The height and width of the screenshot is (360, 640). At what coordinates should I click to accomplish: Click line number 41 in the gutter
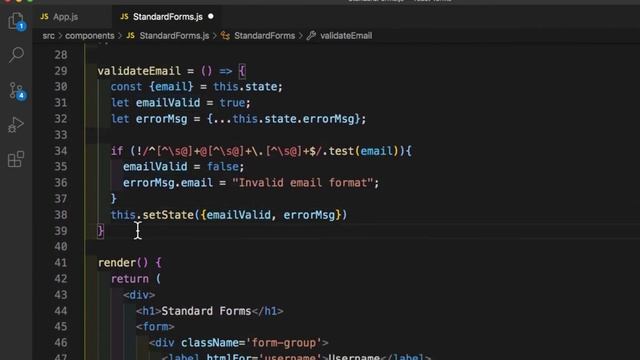[60, 263]
